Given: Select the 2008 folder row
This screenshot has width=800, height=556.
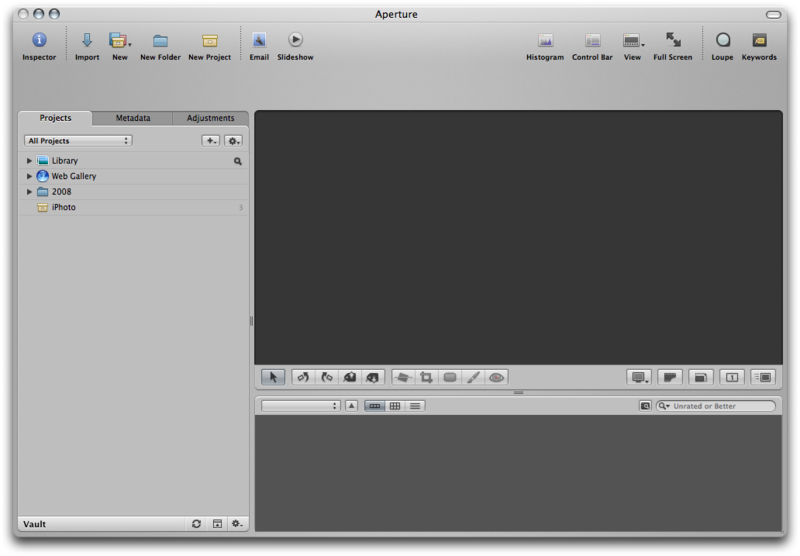Looking at the screenshot, I should tap(133, 192).
